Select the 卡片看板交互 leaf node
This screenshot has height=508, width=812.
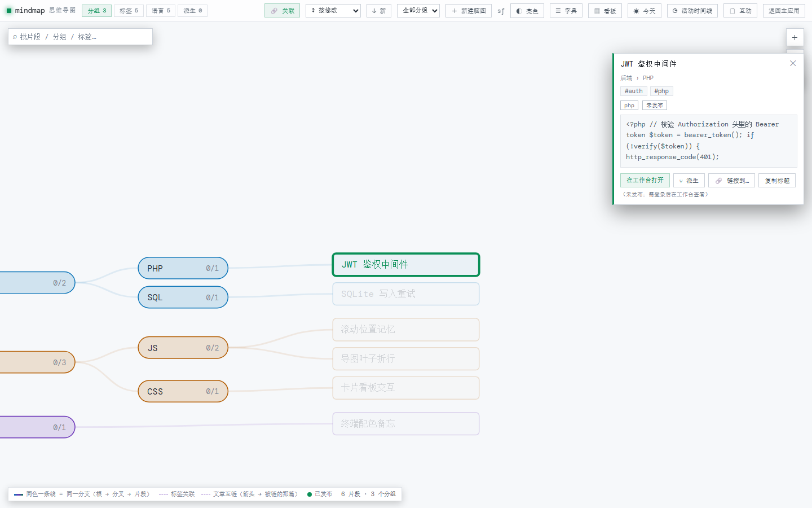coord(406,388)
